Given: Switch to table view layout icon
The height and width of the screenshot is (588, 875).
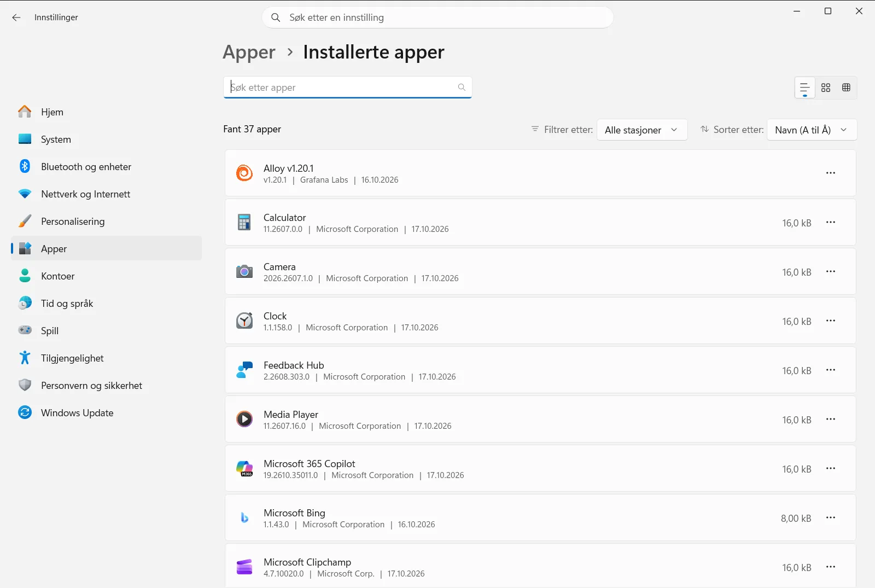Looking at the screenshot, I should pyautogui.click(x=846, y=88).
